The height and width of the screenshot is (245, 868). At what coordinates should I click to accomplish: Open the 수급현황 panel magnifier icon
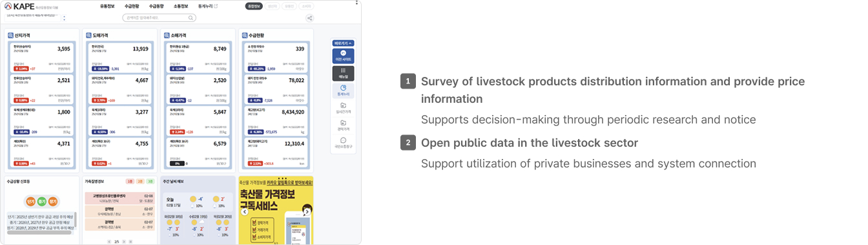click(x=243, y=35)
